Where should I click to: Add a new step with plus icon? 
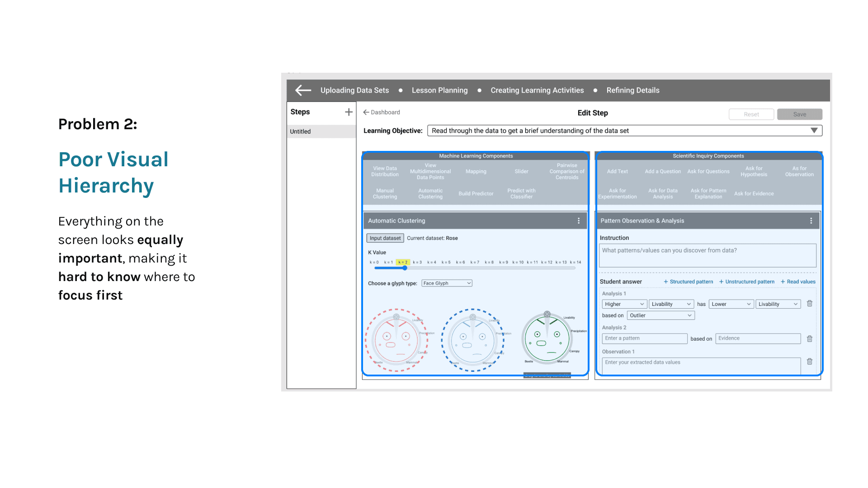(349, 112)
